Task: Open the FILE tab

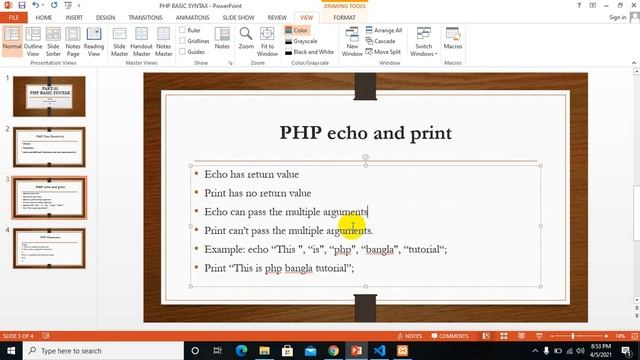Action: pyautogui.click(x=13, y=18)
